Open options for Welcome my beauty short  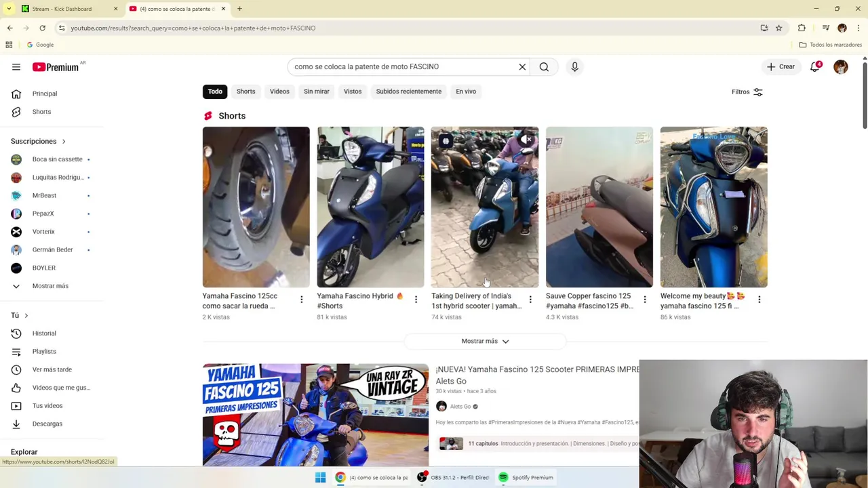(759, 300)
